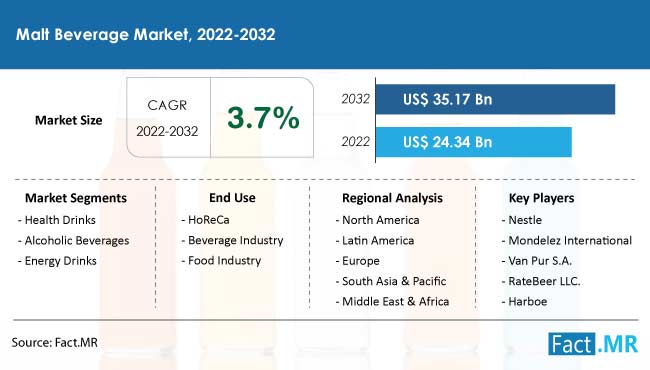Viewport: 650px width, 370px height.
Task: Click the Fact.MR logo
Action: tap(593, 344)
